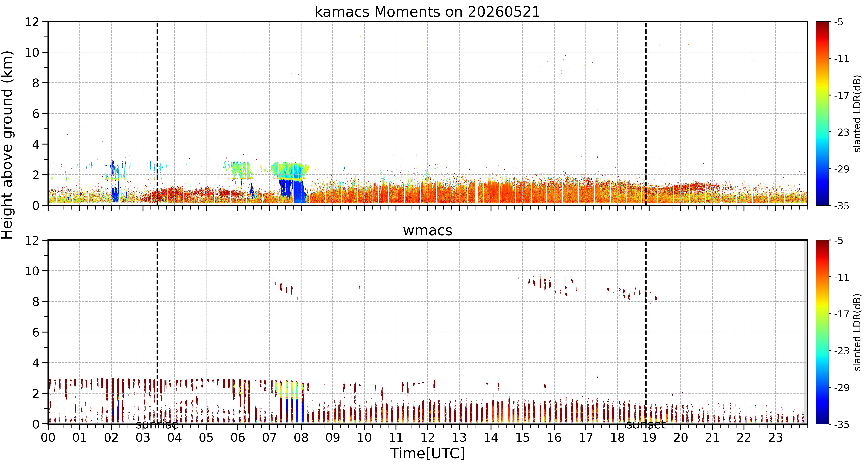Click the "22" time tick label
Viewport: 868px width, 467px height.
coord(744,438)
